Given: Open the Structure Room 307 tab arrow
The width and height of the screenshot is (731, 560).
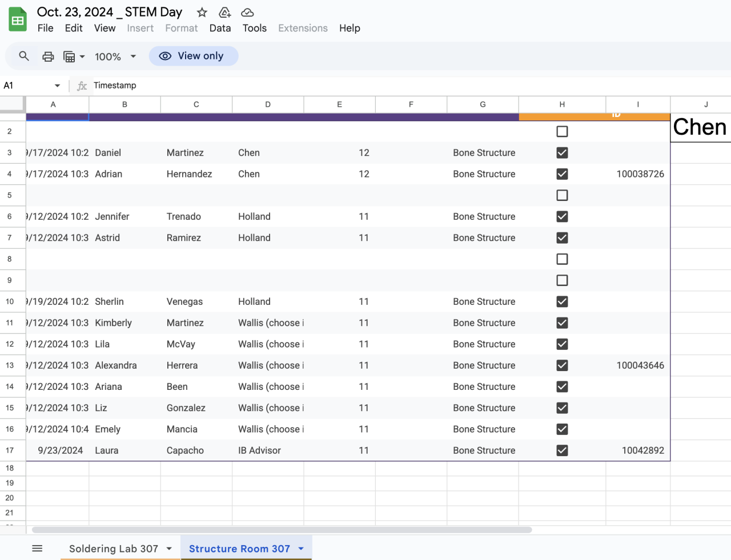Looking at the screenshot, I should click(x=301, y=549).
